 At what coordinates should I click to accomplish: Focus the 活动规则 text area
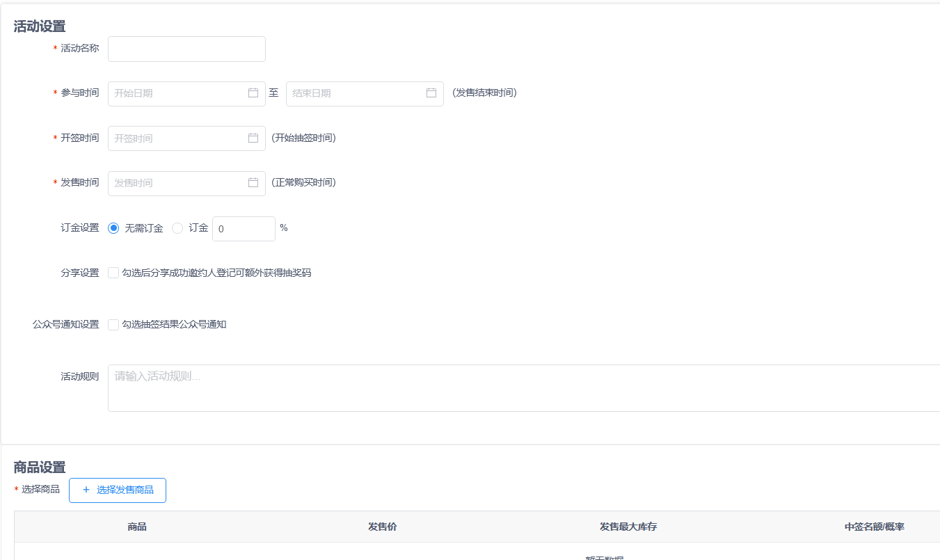(524, 388)
